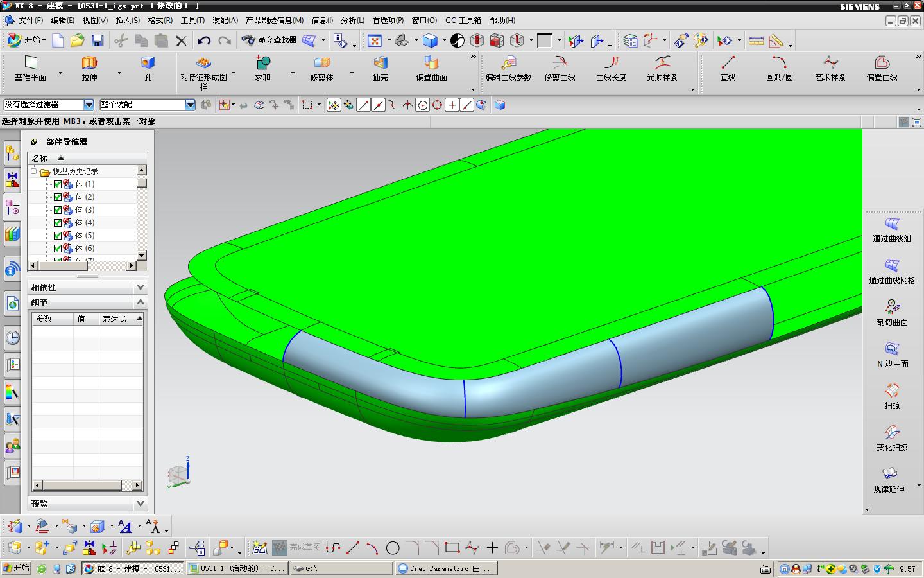
Task: Open the 插入(S) menu
Action: point(127,20)
